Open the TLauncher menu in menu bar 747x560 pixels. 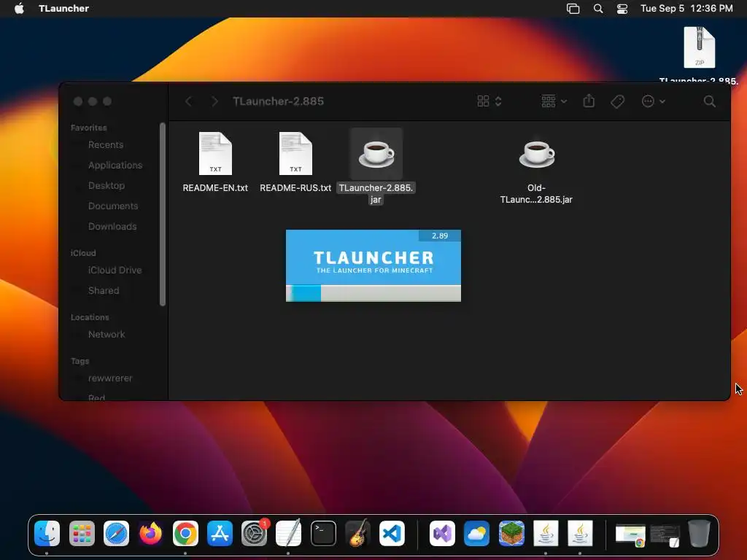coord(64,9)
